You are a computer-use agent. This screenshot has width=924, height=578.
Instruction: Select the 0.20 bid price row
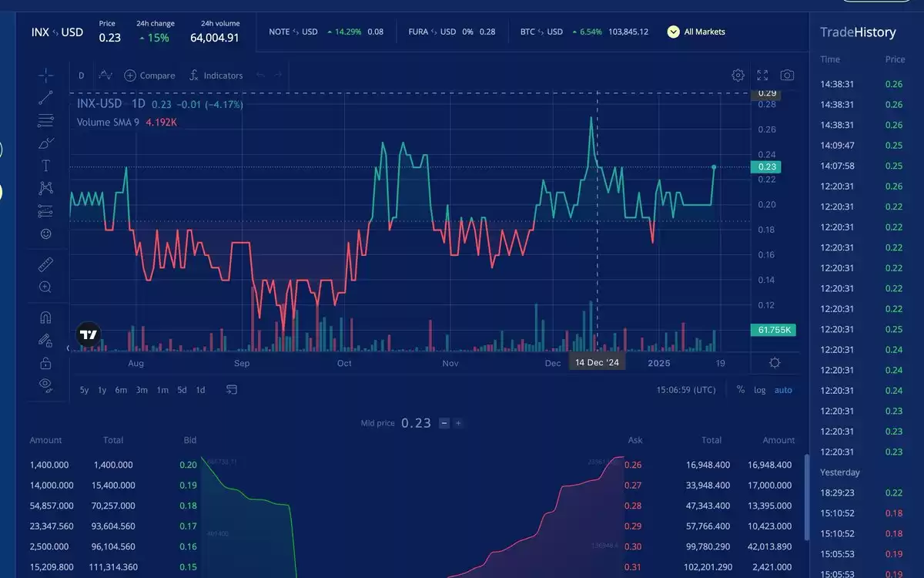[x=113, y=465]
